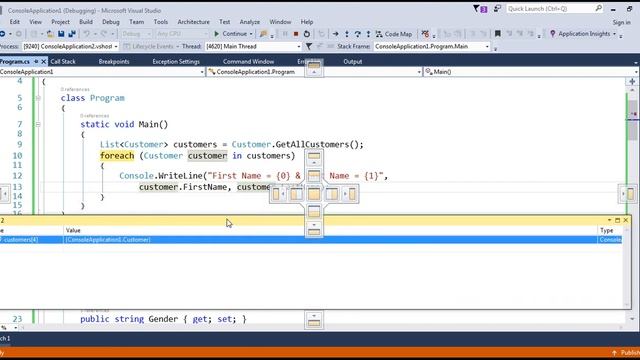Open Code Map from the toolbar
The height and width of the screenshot is (360, 640).
pos(394,34)
